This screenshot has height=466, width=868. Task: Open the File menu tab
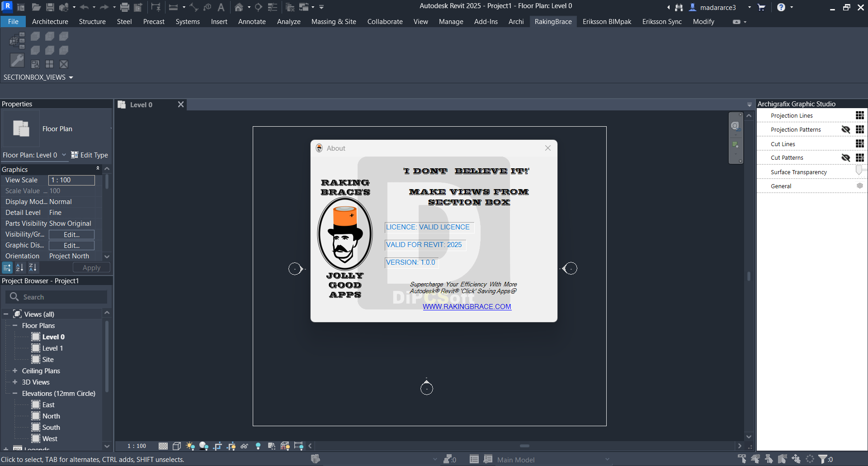click(x=13, y=21)
